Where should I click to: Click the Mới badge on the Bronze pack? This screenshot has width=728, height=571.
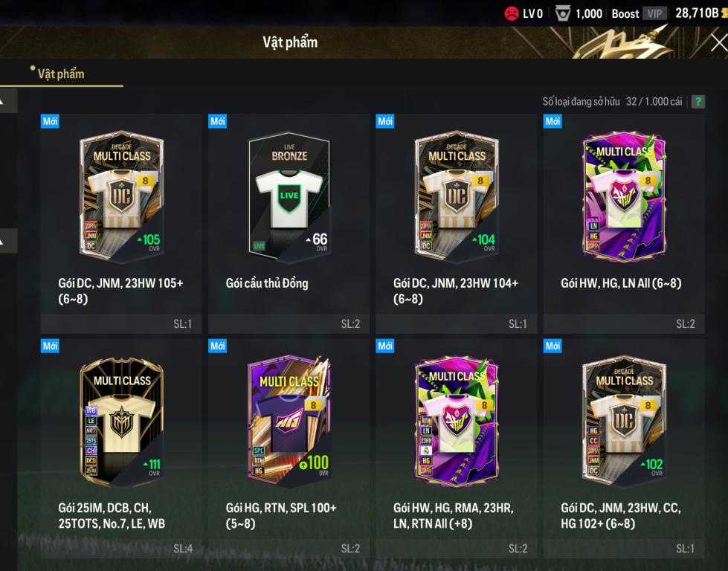pyautogui.click(x=218, y=121)
